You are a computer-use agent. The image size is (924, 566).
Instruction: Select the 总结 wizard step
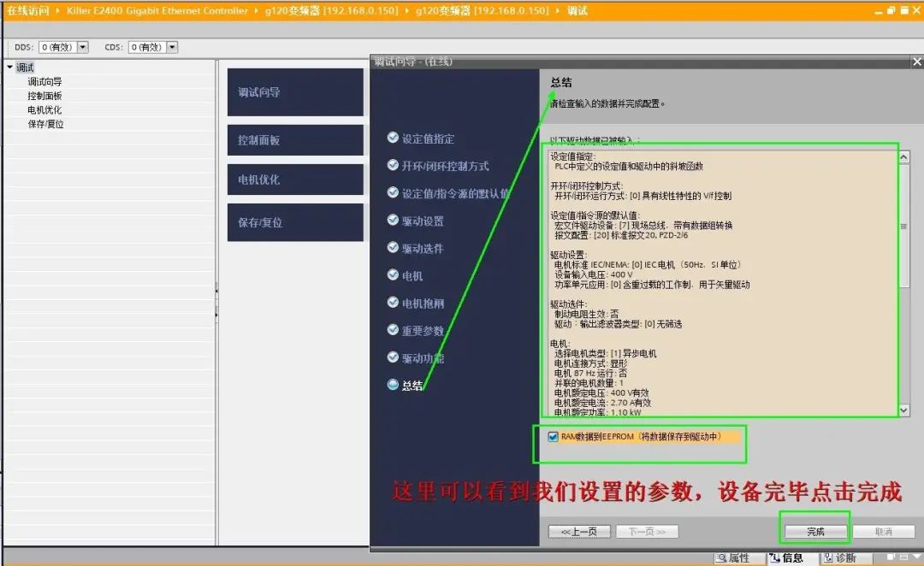(405, 386)
